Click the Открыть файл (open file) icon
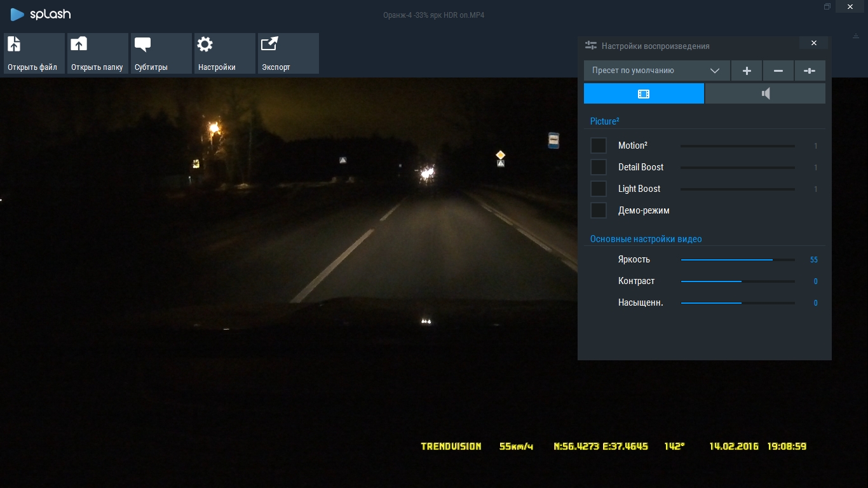The image size is (868, 488). [x=14, y=44]
